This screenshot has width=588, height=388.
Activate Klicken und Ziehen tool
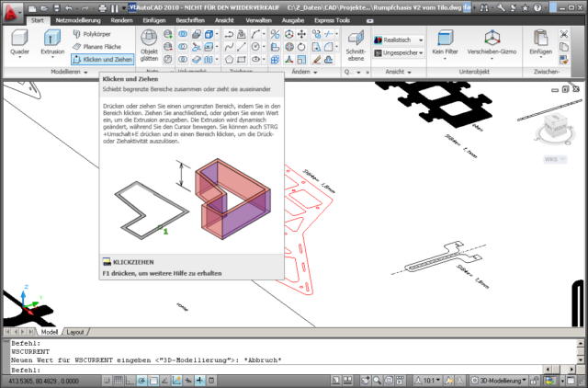point(103,59)
